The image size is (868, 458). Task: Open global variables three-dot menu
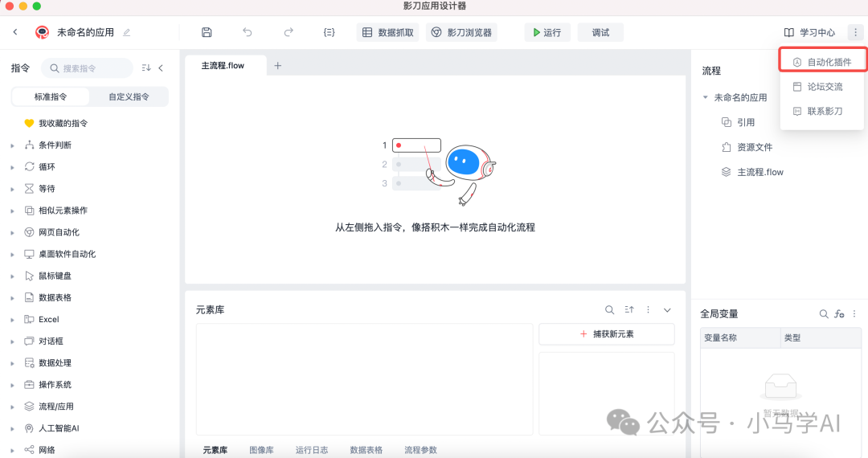[x=854, y=313]
